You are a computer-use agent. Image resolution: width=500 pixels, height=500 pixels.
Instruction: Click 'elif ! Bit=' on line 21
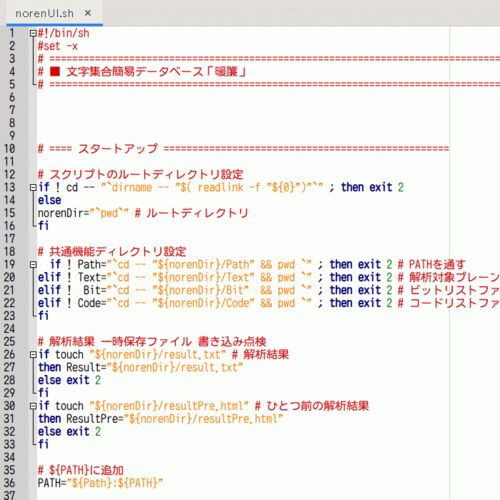[x=72, y=290]
